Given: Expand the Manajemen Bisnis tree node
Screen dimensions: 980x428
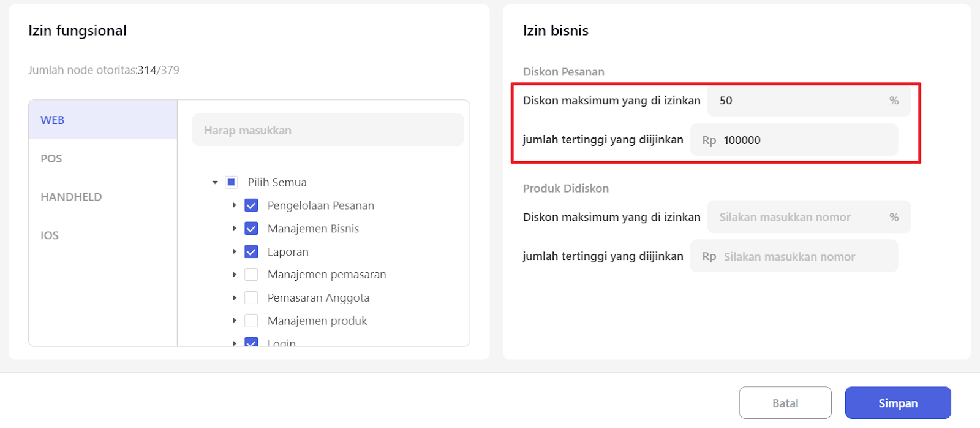Looking at the screenshot, I should 235,229.
